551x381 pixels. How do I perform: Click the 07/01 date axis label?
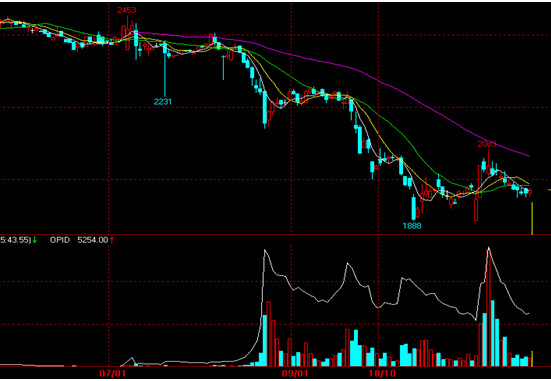click(x=112, y=373)
